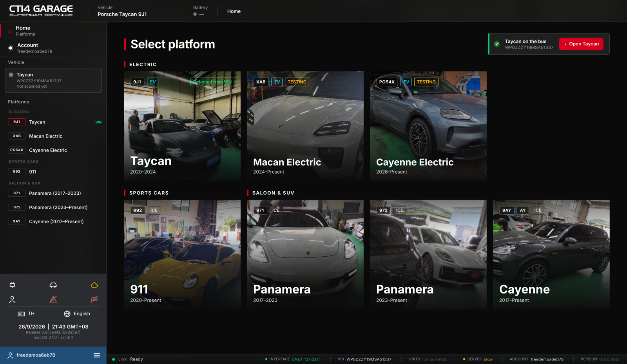Click the car vehicle status icon
627x364 pixels.
click(x=53, y=285)
